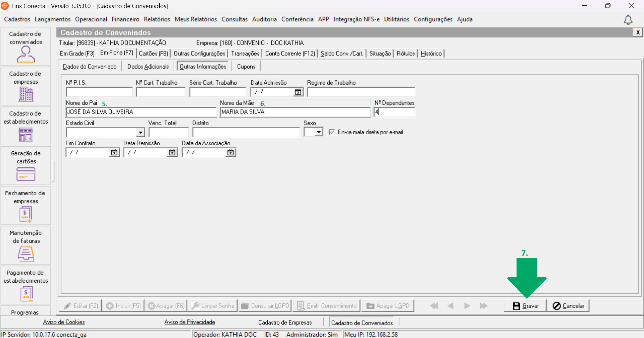
Task: Open Aviso de Cookies link
Action: pyautogui.click(x=64, y=322)
